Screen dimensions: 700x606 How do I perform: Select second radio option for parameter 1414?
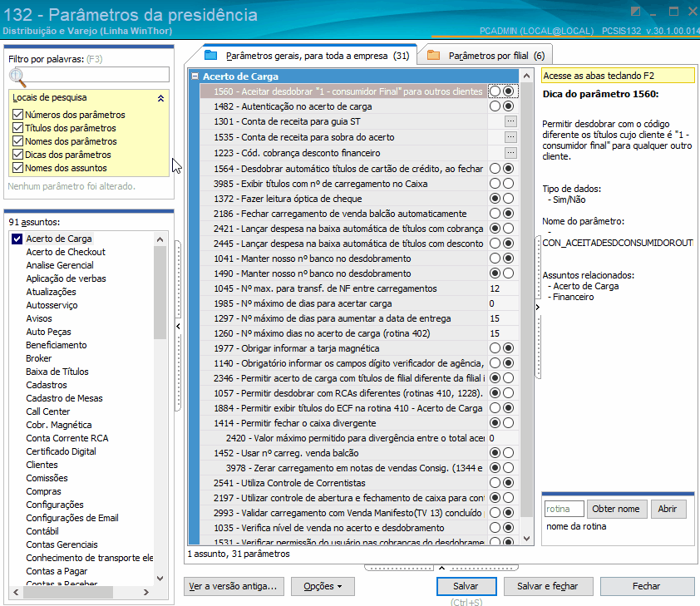(509, 423)
